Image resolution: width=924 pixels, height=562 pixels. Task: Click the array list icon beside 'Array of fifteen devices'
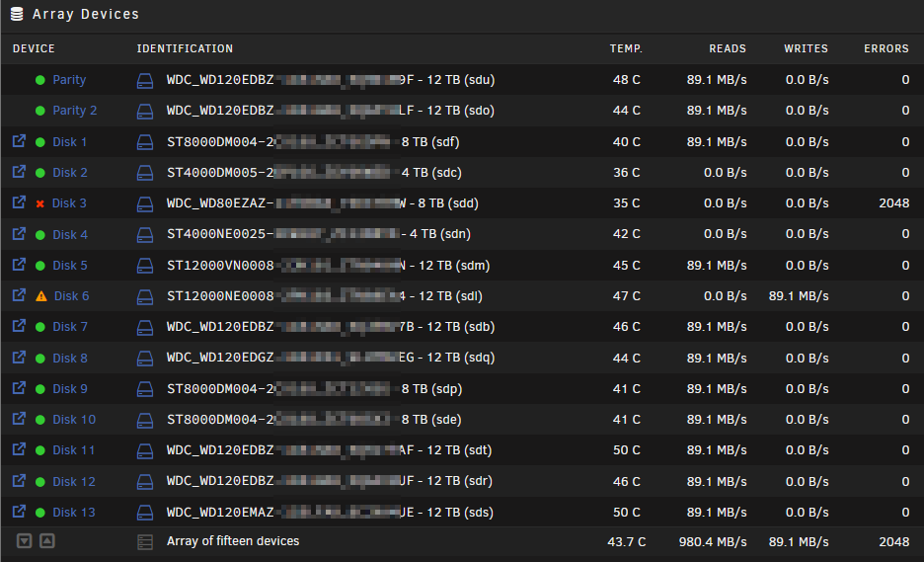[145, 542]
